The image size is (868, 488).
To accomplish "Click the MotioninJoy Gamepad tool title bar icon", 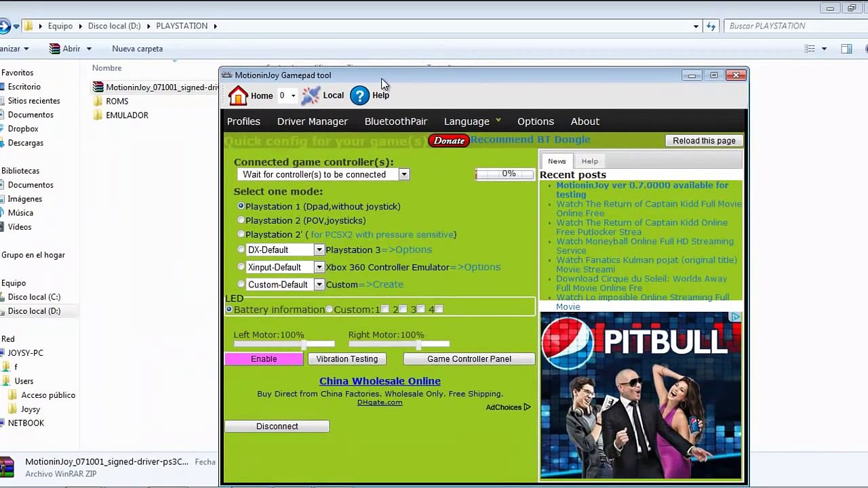I will pos(227,75).
